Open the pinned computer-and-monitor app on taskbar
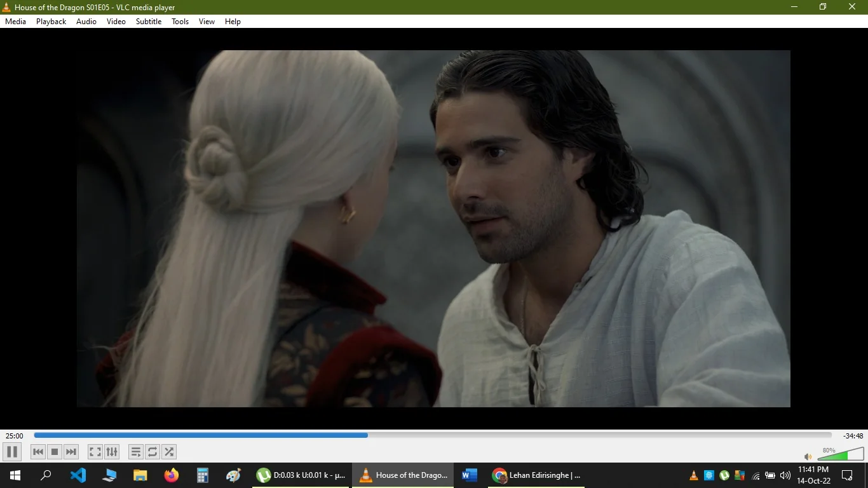The image size is (868, 488). pyautogui.click(x=109, y=475)
